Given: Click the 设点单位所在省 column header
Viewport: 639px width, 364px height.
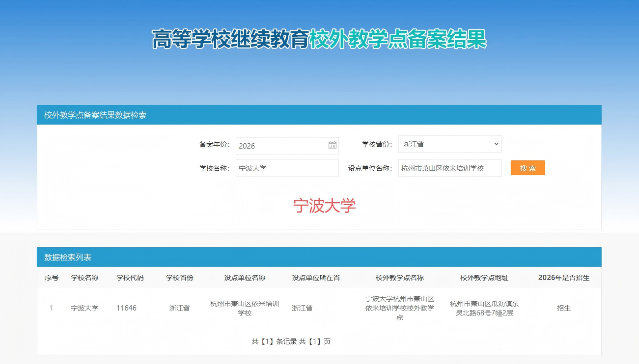Looking at the screenshot, I should tap(316, 278).
